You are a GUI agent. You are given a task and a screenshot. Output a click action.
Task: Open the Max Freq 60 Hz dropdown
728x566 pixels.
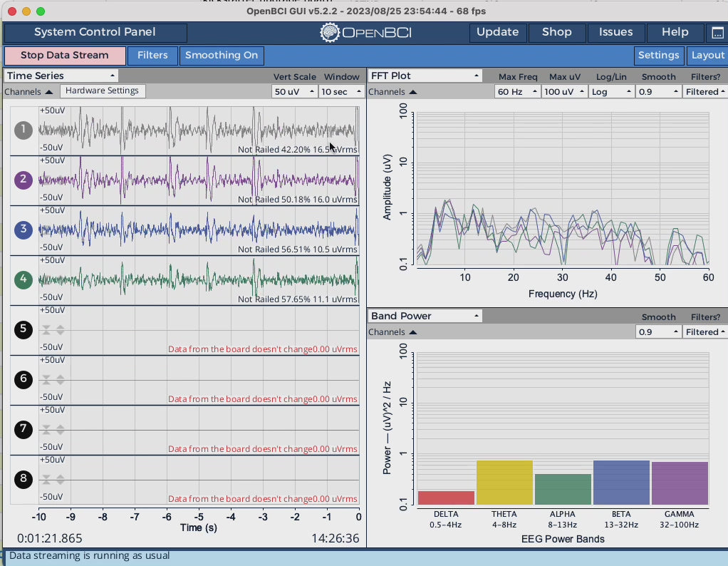[x=517, y=92]
